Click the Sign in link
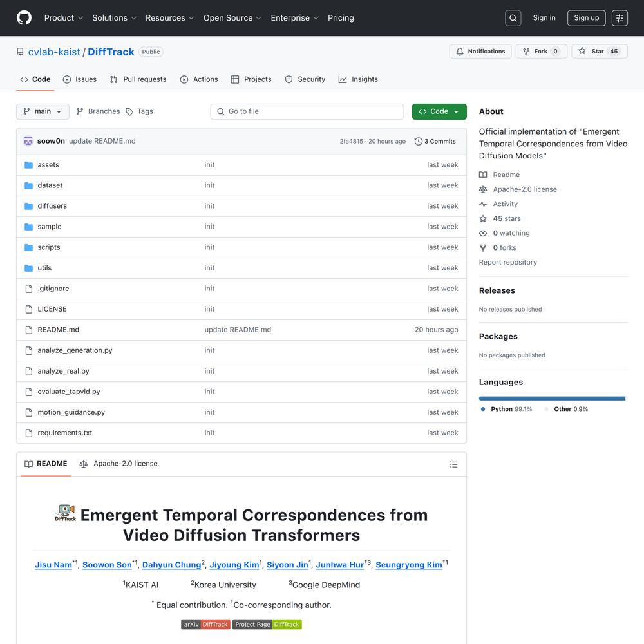This screenshot has height=644, width=644. [x=544, y=18]
